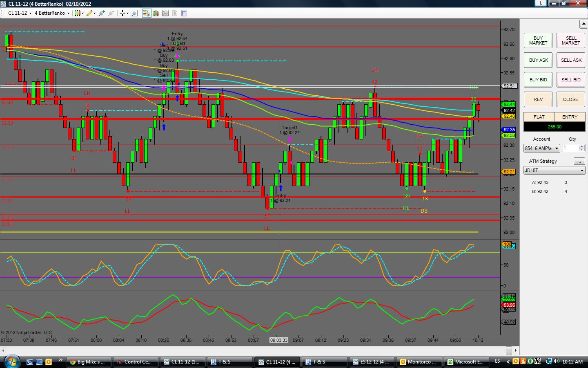Open the Windows Start menu

(x=11, y=362)
